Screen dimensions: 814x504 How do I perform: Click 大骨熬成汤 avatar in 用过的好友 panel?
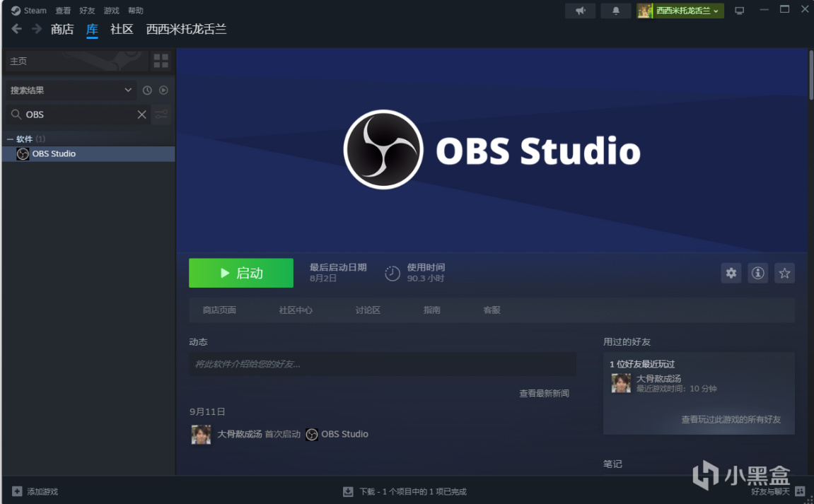[621, 383]
